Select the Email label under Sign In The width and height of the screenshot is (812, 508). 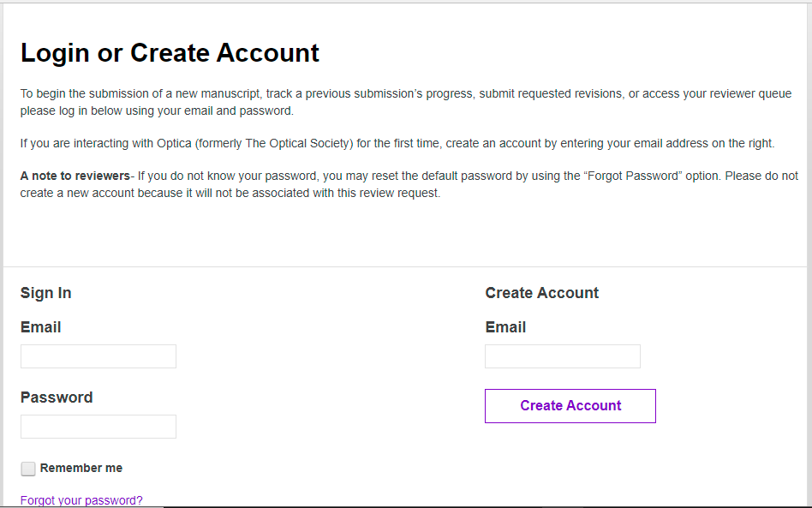(x=41, y=327)
